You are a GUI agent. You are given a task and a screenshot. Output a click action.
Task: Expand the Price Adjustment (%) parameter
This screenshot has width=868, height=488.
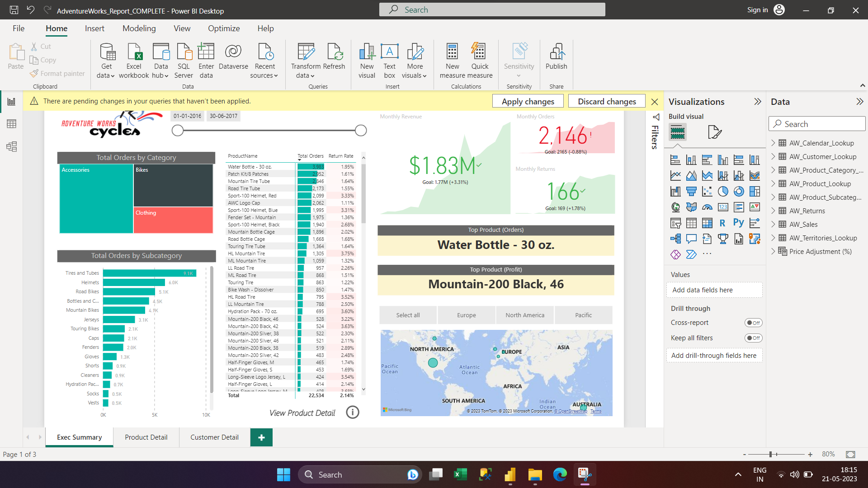[x=773, y=251]
